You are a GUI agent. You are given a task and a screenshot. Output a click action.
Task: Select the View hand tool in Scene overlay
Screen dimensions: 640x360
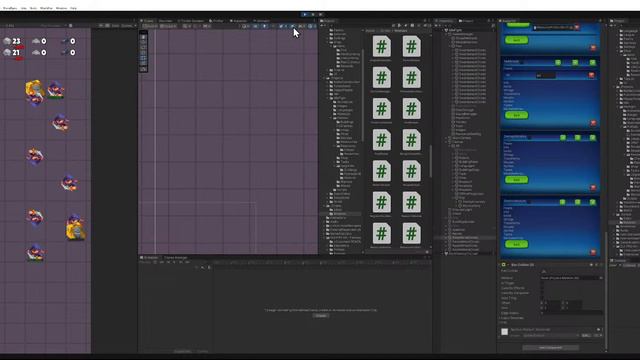tap(143, 37)
